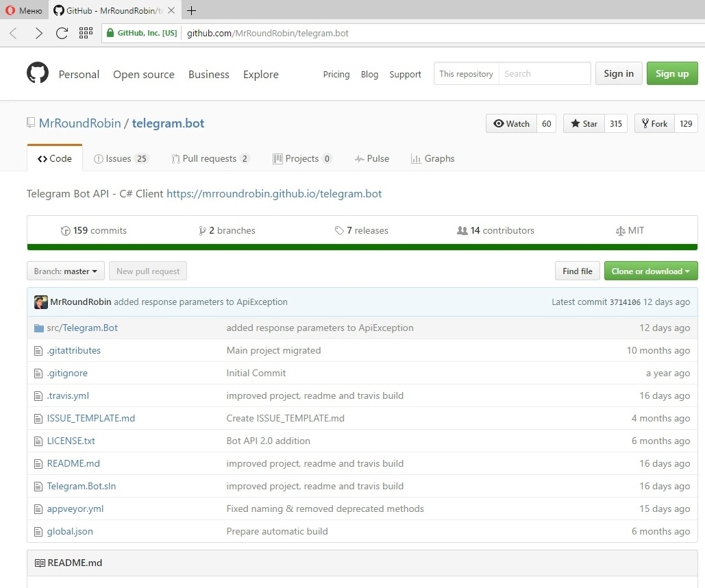Click the green secure padlock icon
Screen dimensions: 705x588
coord(110,33)
